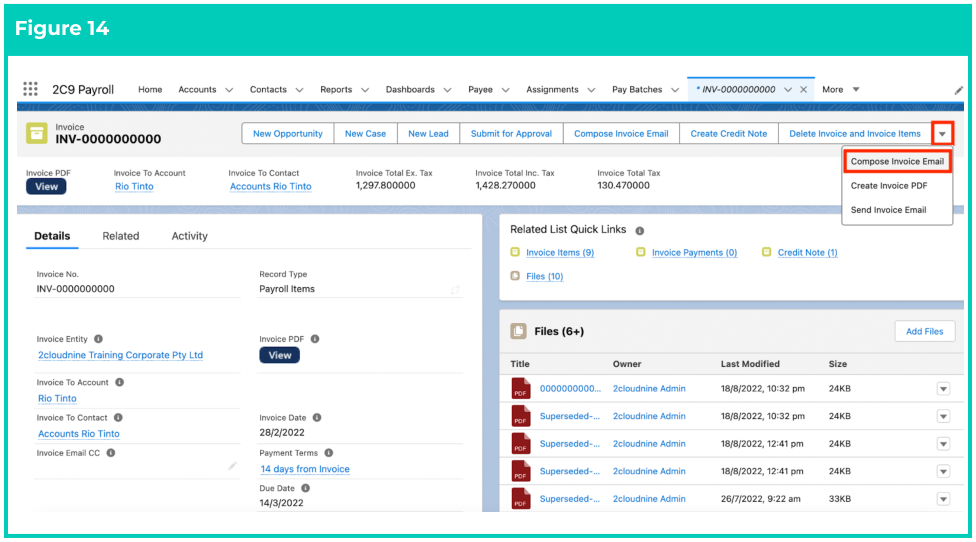Open row menu for 0000000000... file

(x=944, y=389)
